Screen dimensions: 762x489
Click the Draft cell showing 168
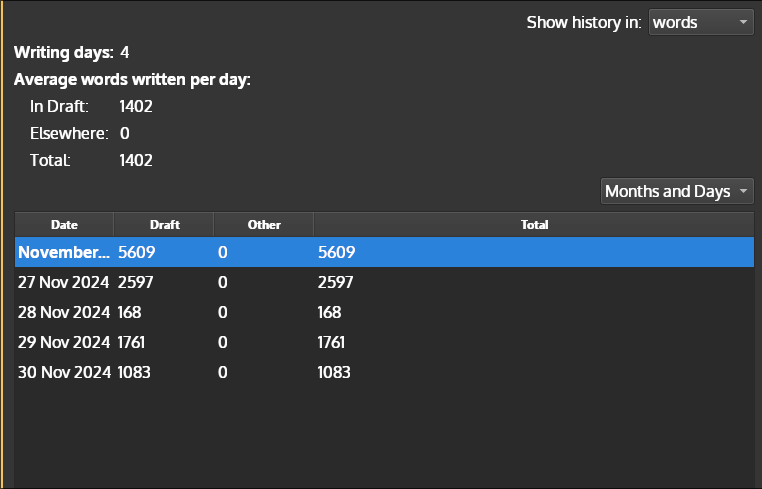[x=131, y=313]
